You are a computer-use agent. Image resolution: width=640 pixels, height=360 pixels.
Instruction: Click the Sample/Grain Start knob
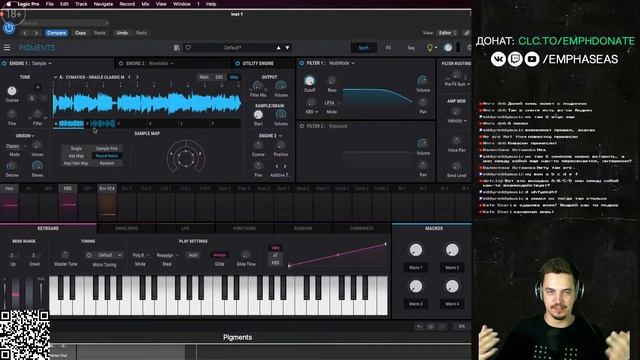click(x=258, y=115)
